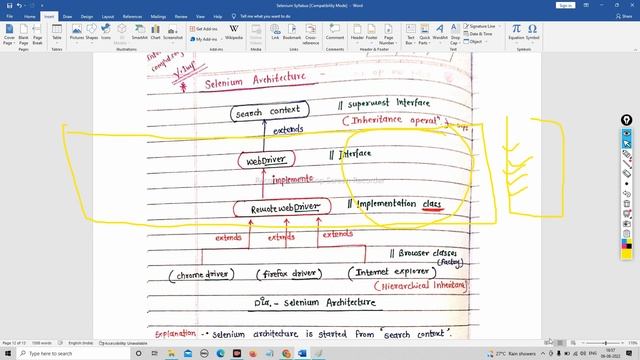Insert a Bookmark

pyautogui.click(x=292, y=32)
